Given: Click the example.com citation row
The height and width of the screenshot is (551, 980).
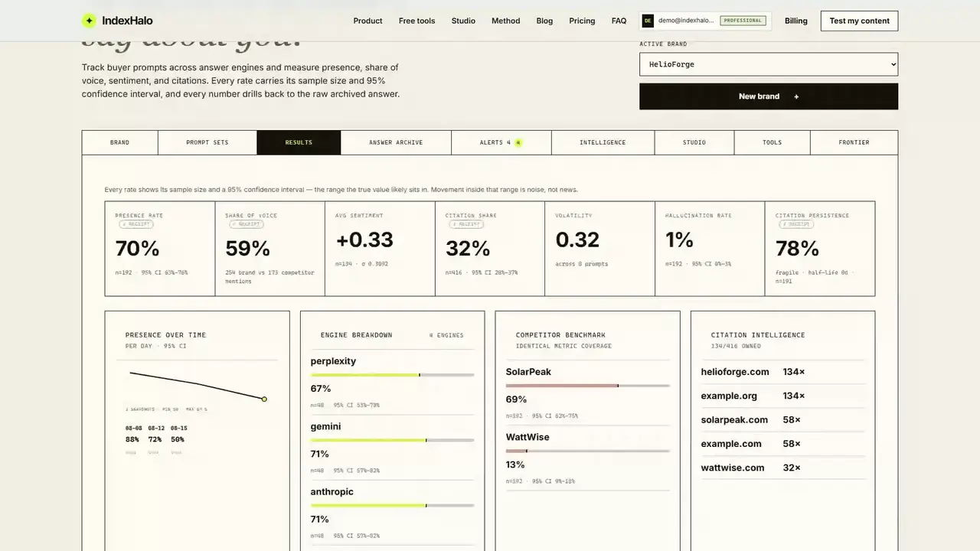Looking at the screenshot, I should click(x=782, y=444).
